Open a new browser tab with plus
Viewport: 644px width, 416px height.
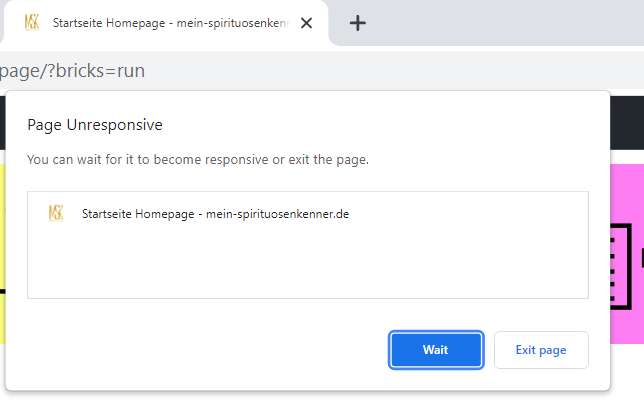click(357, 23)
